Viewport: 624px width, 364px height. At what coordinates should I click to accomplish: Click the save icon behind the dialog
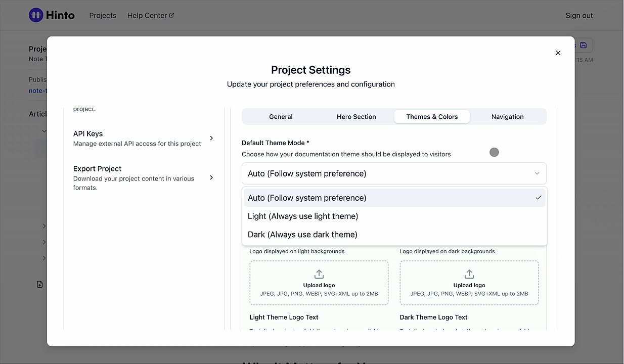583,45
